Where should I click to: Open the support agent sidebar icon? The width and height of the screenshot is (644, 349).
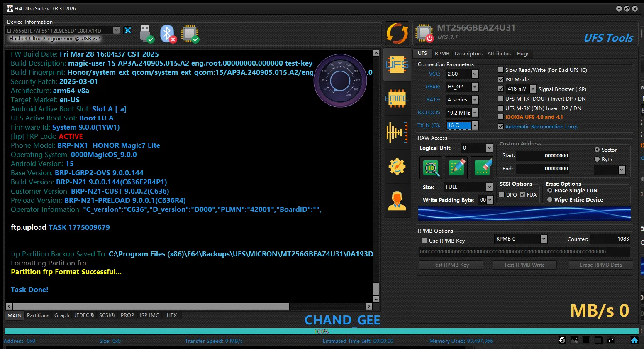(x=397, y=201)
